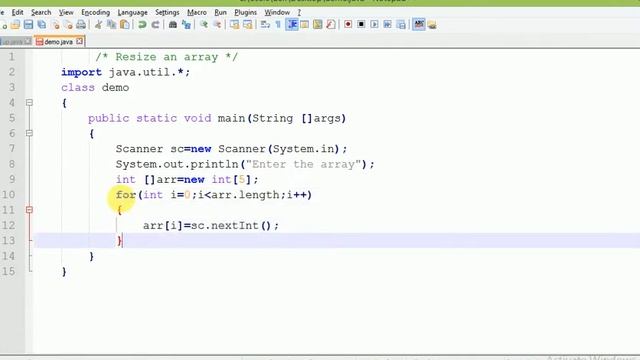Viewport: 640px width, 360px height.
Task: Toggle Word Wrap toolbar icon
Action: 265,24
